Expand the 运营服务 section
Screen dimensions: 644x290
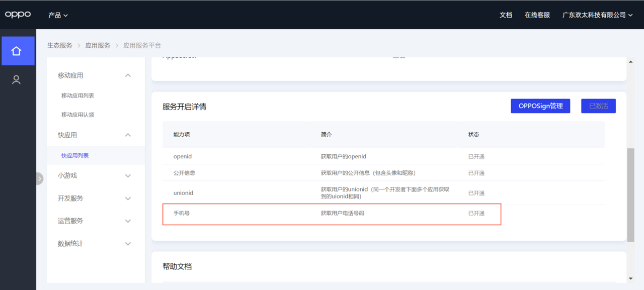96,221
